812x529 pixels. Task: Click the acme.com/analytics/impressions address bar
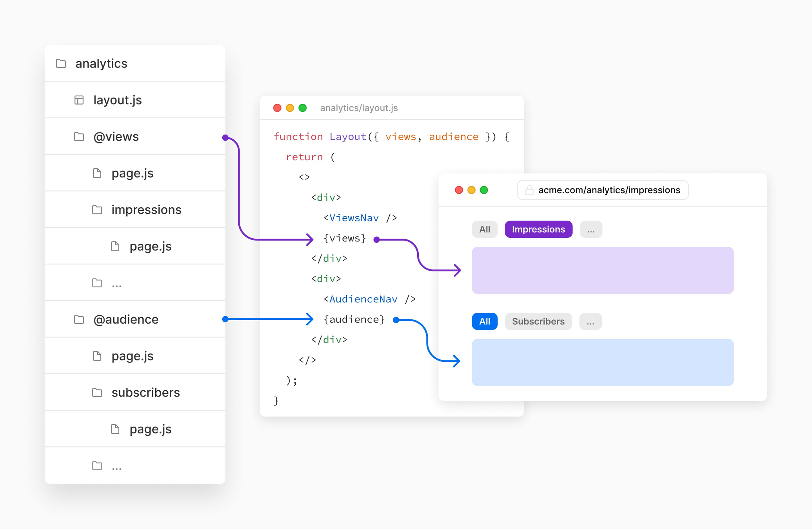pyautogui.click(x=609, y=190)
